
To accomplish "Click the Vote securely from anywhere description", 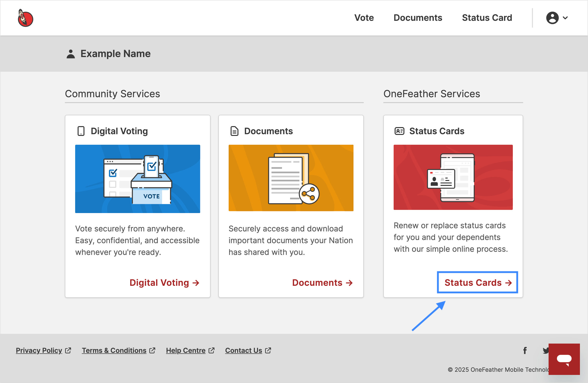I will [137, 240].
